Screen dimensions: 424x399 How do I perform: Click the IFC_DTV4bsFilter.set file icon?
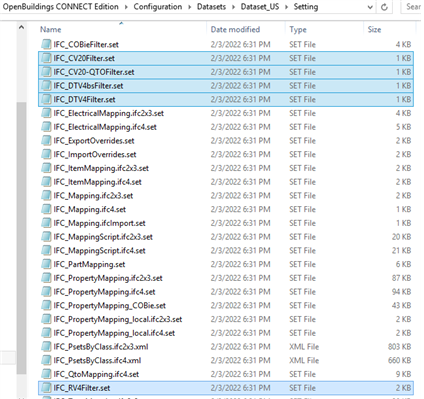coord(46,86)
